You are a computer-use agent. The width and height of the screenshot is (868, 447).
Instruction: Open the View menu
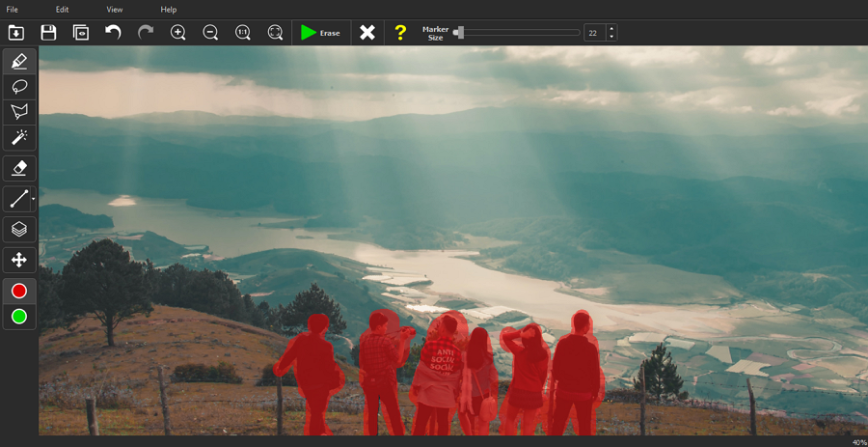(x=115, y=10)
